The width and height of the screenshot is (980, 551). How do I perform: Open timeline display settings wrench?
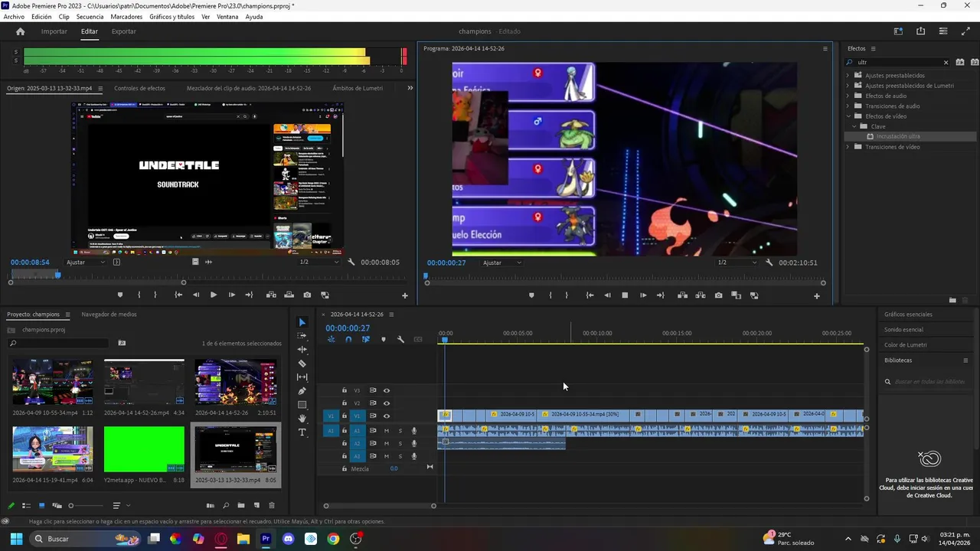tap(400, 339)
